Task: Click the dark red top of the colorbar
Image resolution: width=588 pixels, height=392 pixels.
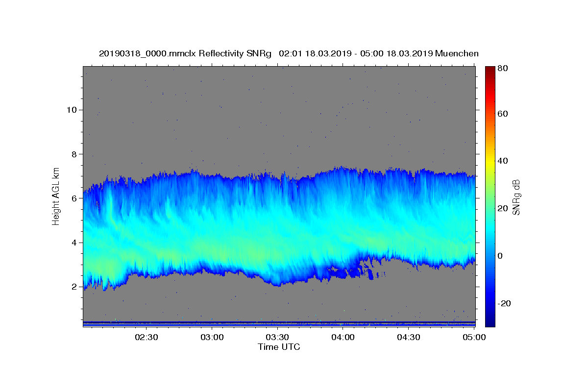Action: (x=490, y=71)
